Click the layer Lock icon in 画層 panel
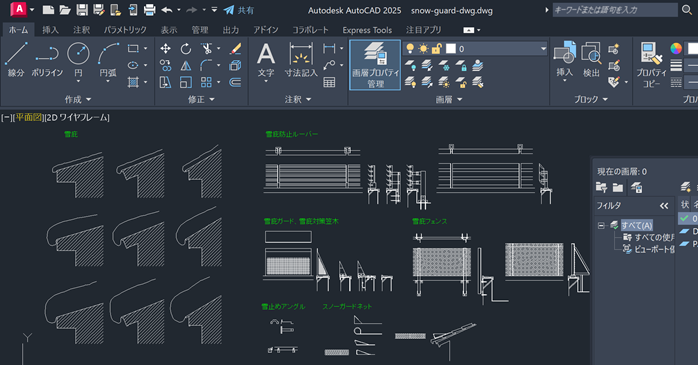 pos(461,66)
